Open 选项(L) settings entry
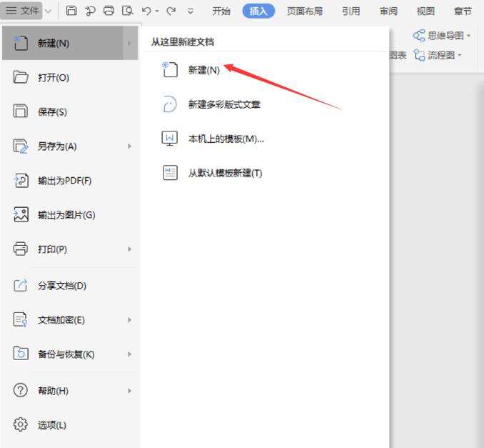 pos(70,425)
